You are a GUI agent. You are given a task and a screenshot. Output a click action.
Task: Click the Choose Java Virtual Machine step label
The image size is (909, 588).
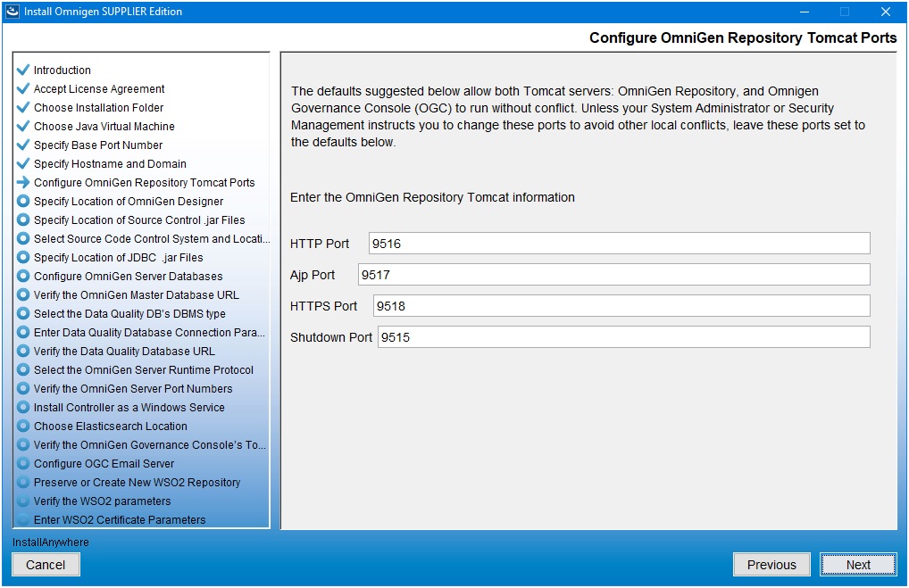click(x=104, y=127)
